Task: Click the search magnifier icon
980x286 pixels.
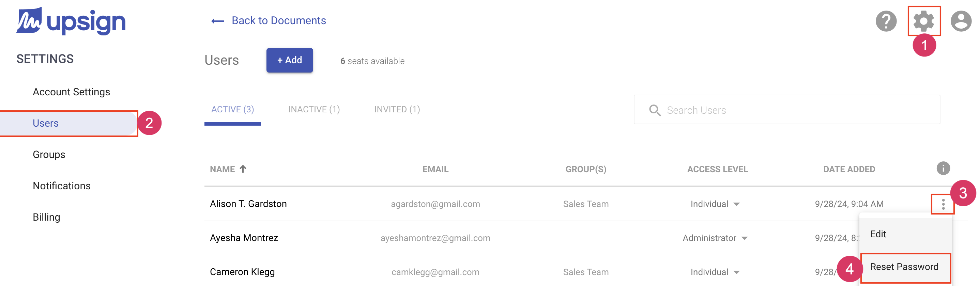Action: click(x=654, y=110)
